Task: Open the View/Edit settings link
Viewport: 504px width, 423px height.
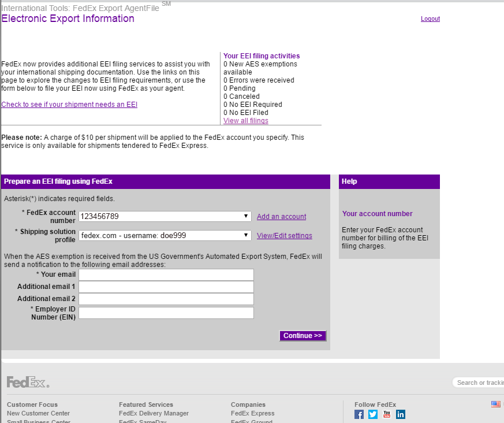Action: coord(285,235)
